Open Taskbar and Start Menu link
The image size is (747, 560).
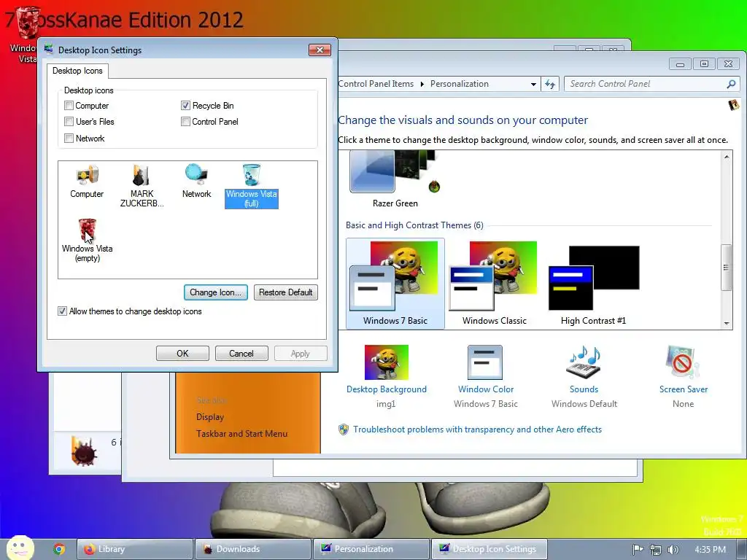[242, 434]
